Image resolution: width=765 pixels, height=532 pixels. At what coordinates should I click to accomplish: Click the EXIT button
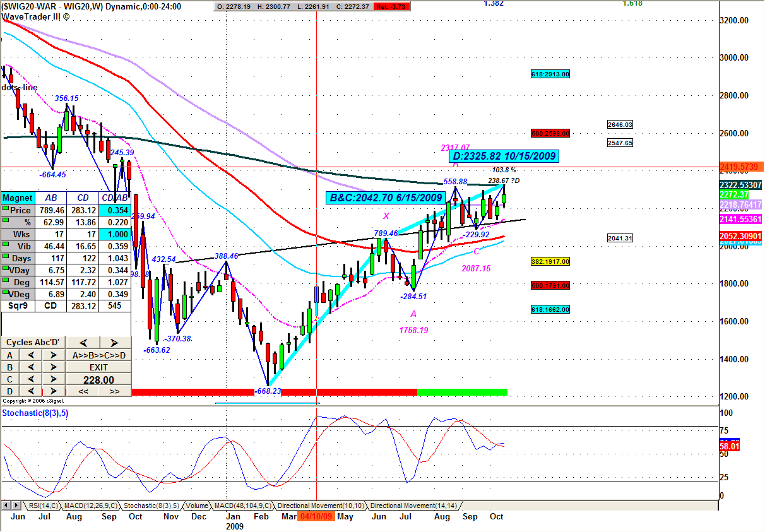[98, 367]
